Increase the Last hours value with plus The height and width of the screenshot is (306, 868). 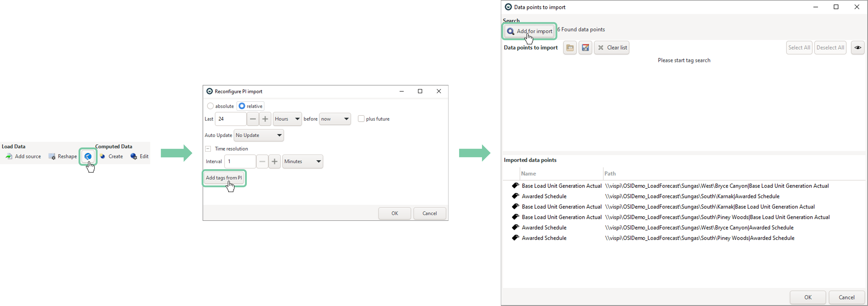click(x=265, y=119)
